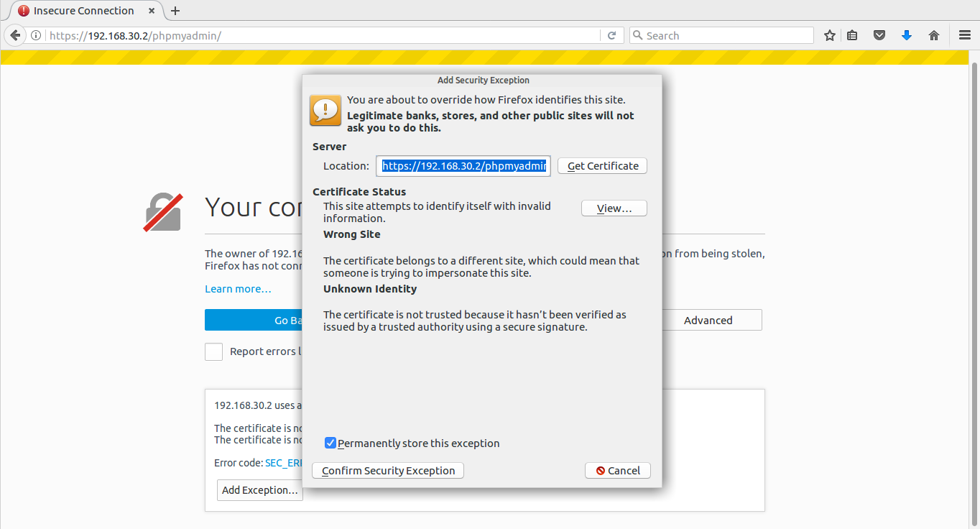Click the Certificate Status label
This screenshot has height=529, width=980.
click(x=359, y=192)
